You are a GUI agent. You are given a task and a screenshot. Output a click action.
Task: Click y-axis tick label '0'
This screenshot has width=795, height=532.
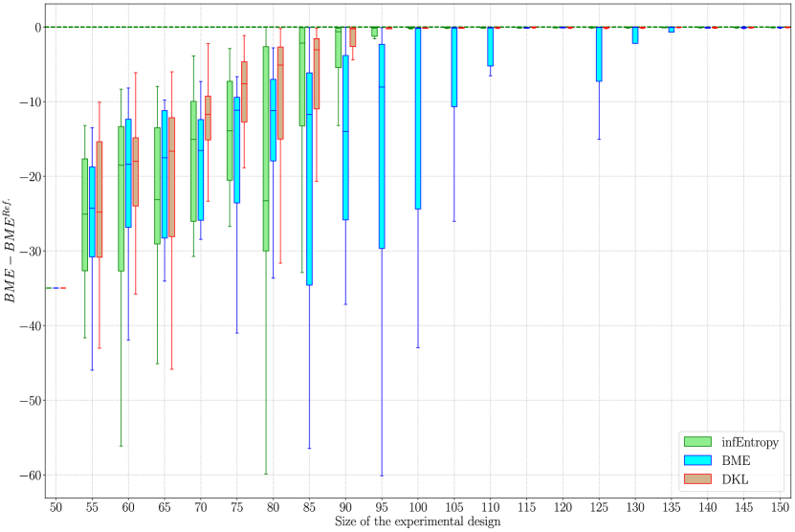coord(38,28)
